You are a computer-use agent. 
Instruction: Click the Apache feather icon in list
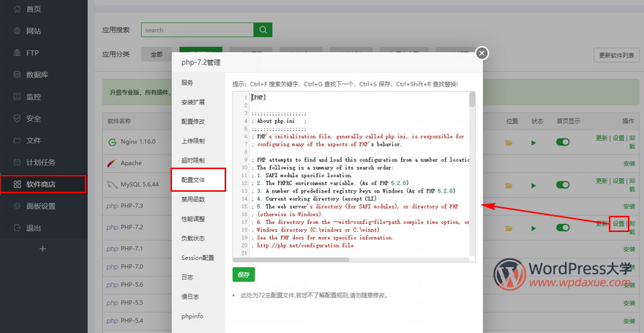point(112,163)
